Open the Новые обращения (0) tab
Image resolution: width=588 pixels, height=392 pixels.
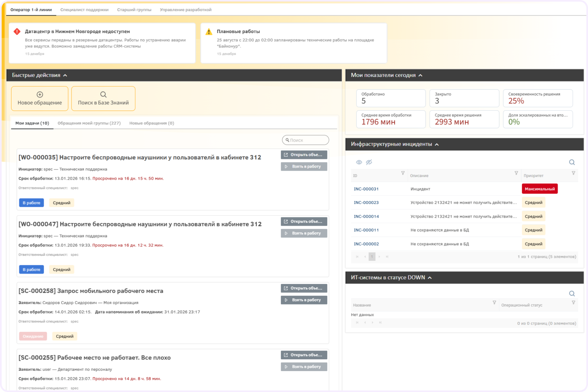(152, 123)
